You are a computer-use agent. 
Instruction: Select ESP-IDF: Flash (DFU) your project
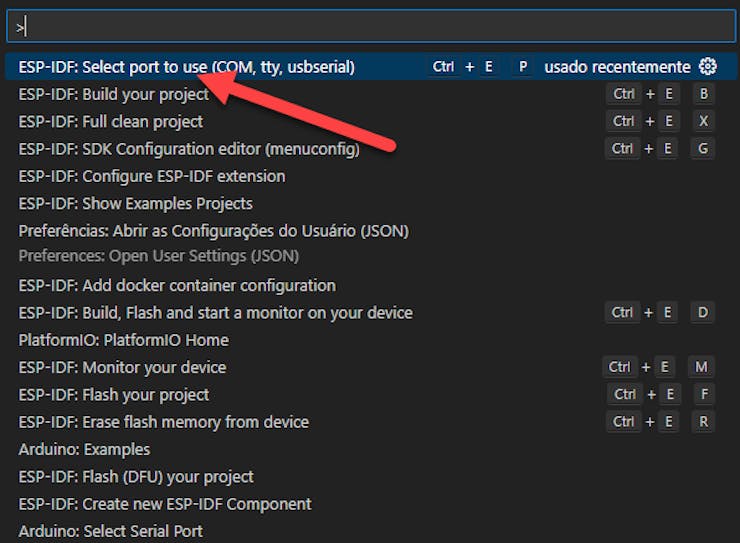136,477
